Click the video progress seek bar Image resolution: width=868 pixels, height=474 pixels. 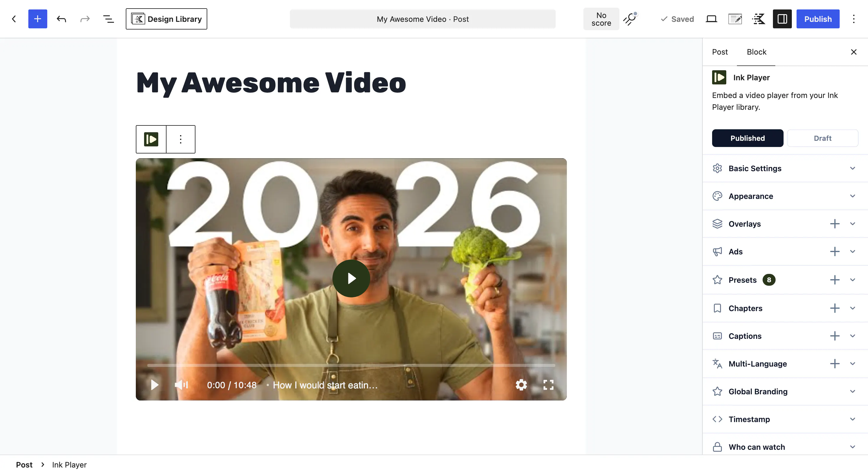351,365
